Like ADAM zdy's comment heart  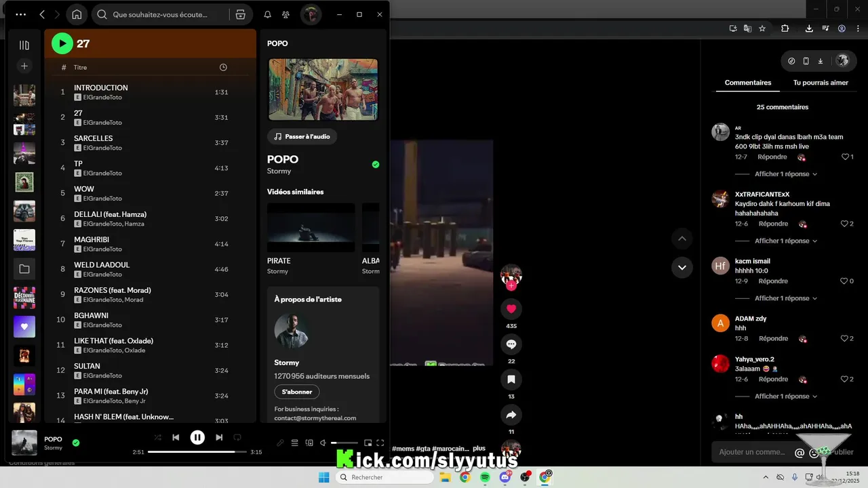click(845, 338)
